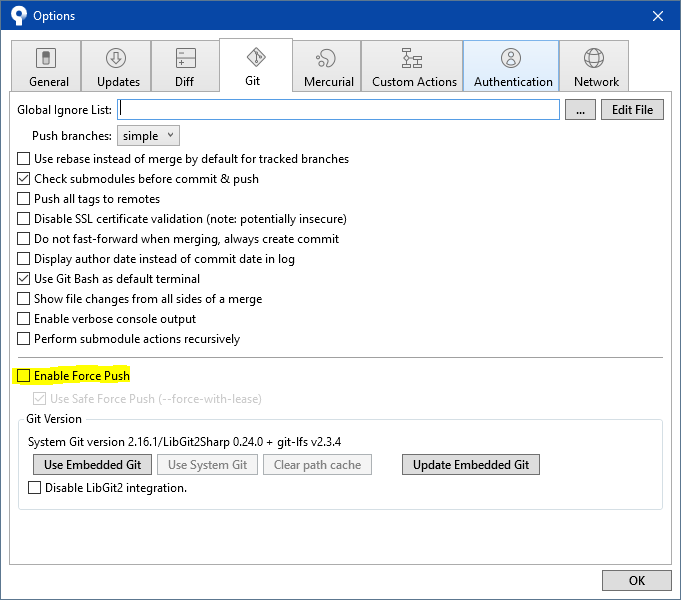Focus the Global Ignore List field
This screenshot has height=600, width=681.
338,109
